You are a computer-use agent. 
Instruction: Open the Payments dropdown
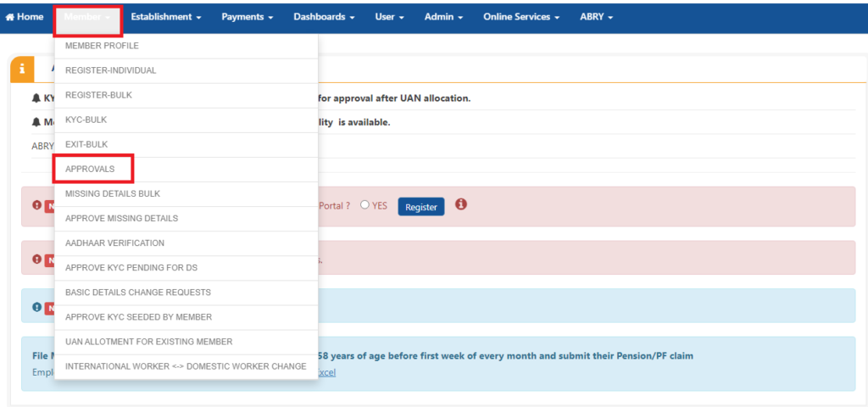(x=248, y=17)
